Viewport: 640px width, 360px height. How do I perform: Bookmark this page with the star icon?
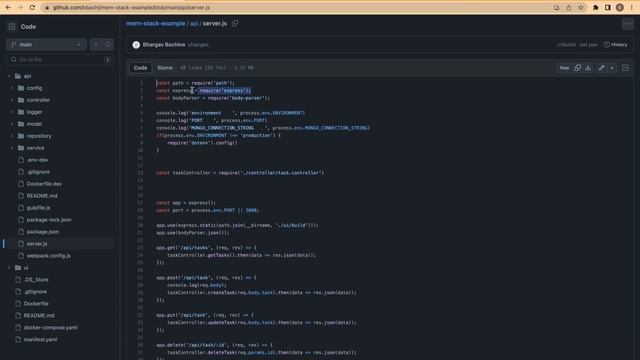point(581,7)
